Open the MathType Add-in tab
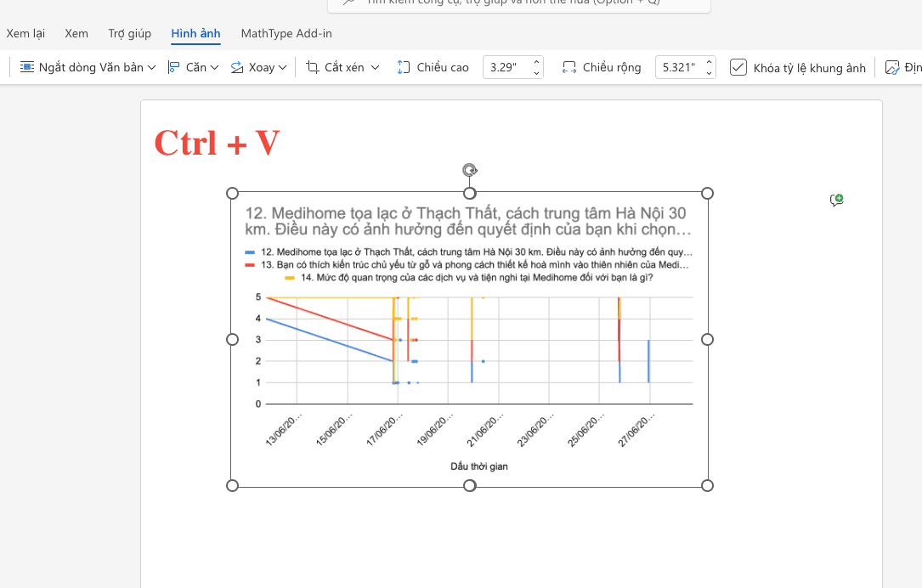This screenshot has width=922, height=588. (286, 33)
